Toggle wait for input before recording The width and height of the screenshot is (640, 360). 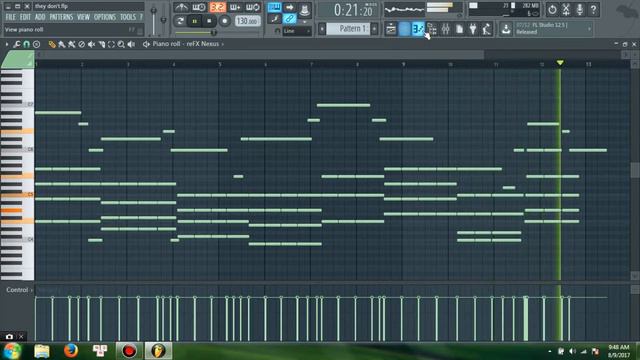pyautogui.click(x=199, y=7)
